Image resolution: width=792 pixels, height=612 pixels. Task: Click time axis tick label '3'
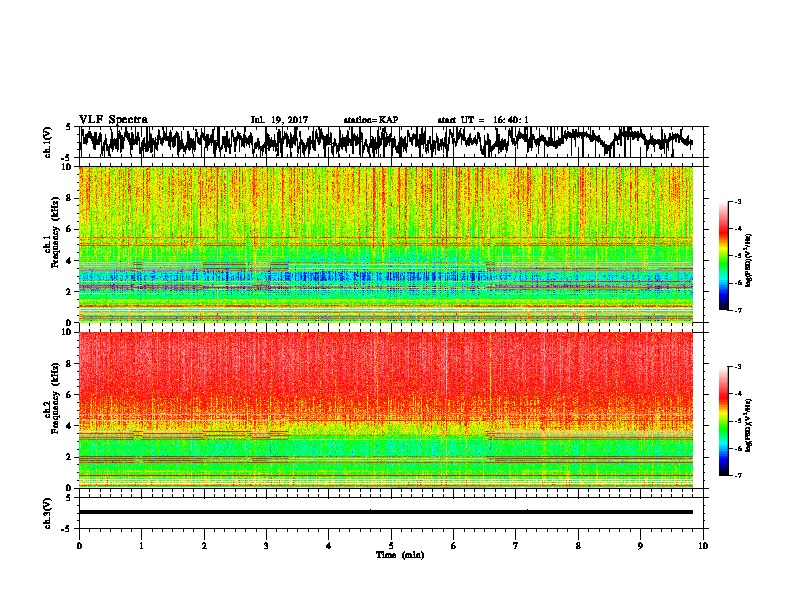(266, 546)
